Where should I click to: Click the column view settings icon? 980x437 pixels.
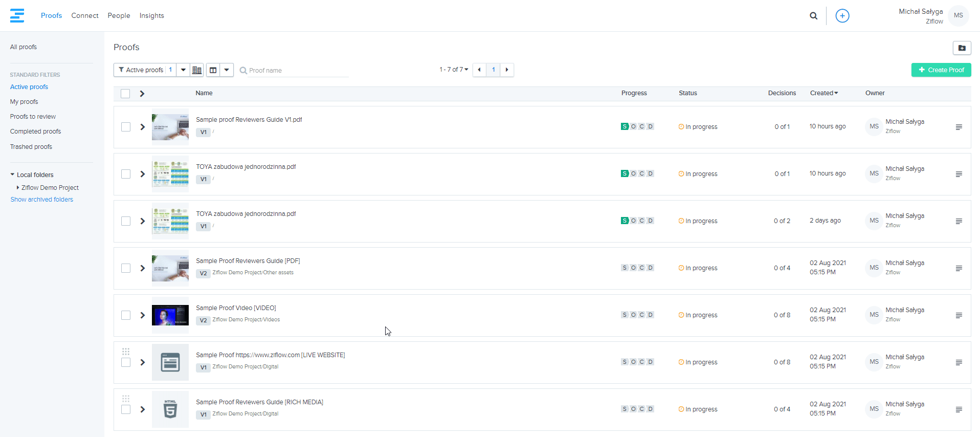point(213,70)
